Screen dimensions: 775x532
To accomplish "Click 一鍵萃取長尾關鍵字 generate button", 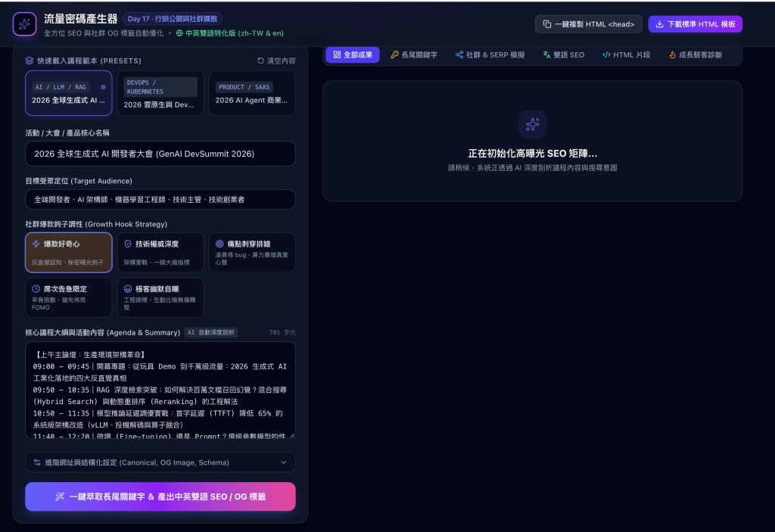I will [160, 496].
